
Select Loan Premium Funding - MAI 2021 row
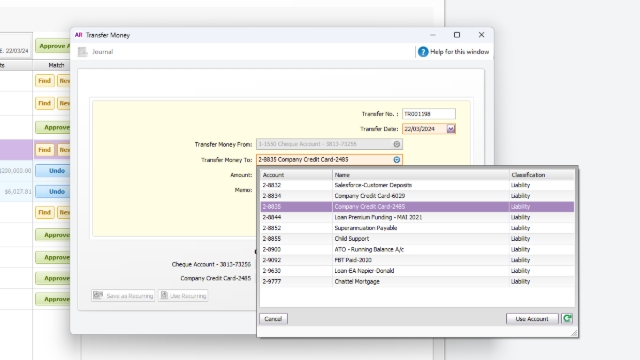click(417, 217)
